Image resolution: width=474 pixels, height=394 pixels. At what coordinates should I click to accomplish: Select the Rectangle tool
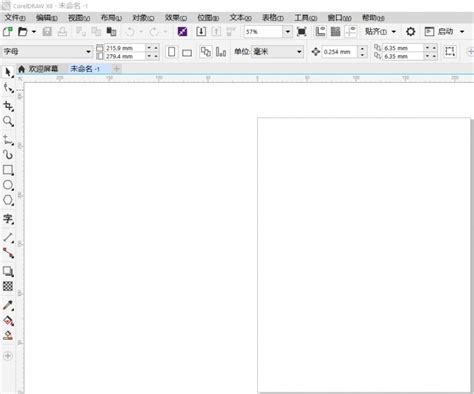click(x=8, y=170)
